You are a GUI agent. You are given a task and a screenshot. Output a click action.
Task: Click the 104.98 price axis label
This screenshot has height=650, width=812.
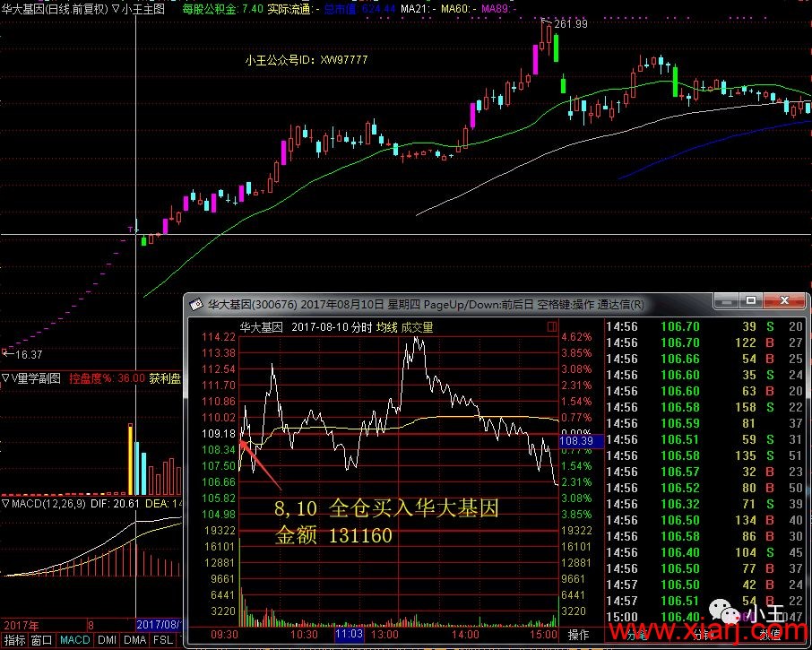[219, 515]
